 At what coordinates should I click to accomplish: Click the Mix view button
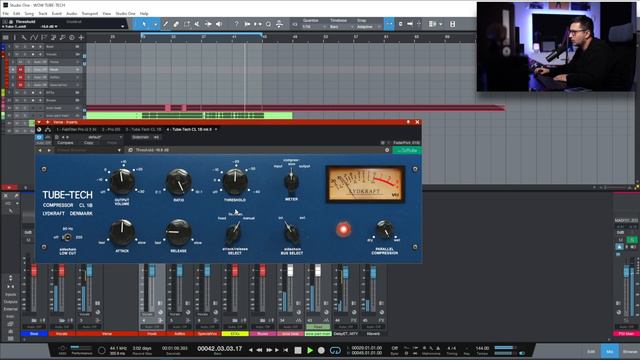tap(610, 351)
